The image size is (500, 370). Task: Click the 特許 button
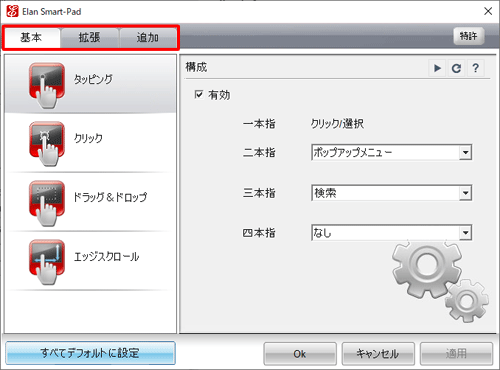click(x=469, y=36)
